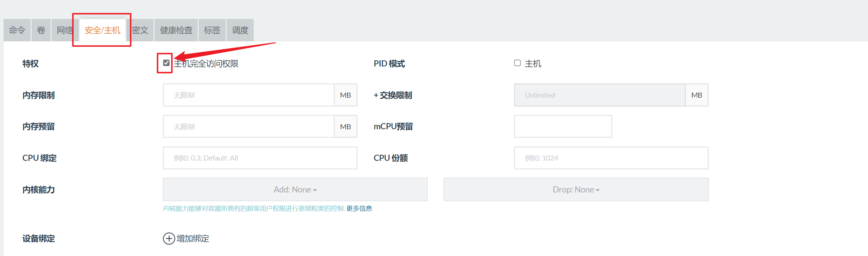The image size is (868, 256).
Task: Click the mCPU预留 input box
Action: pyautogui.click(x=563, y=127)
